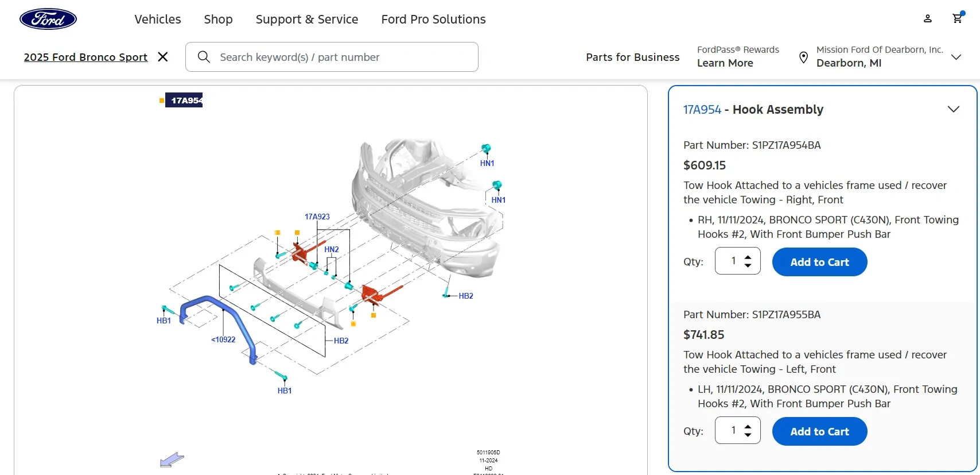Increase quantity for part S1PZ17A954BA
Screen dimensions: 980x475
point(748,257)
